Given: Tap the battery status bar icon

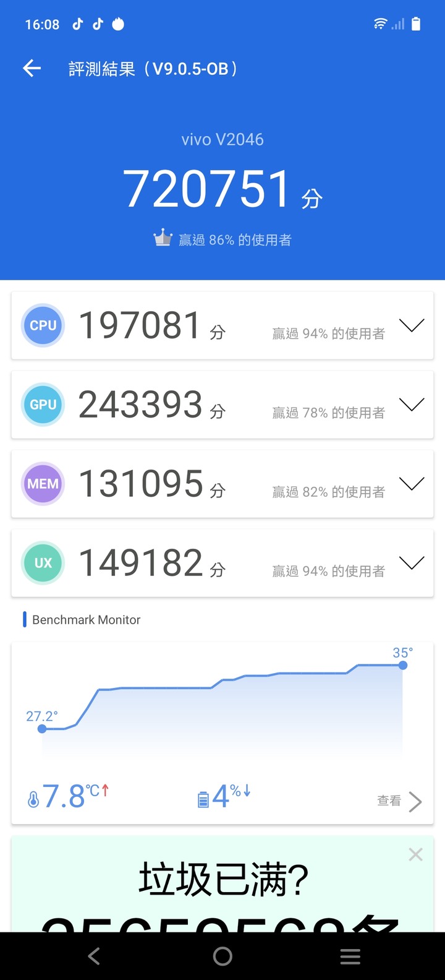Looking at the screenshot, I should [x=416, y=24].
